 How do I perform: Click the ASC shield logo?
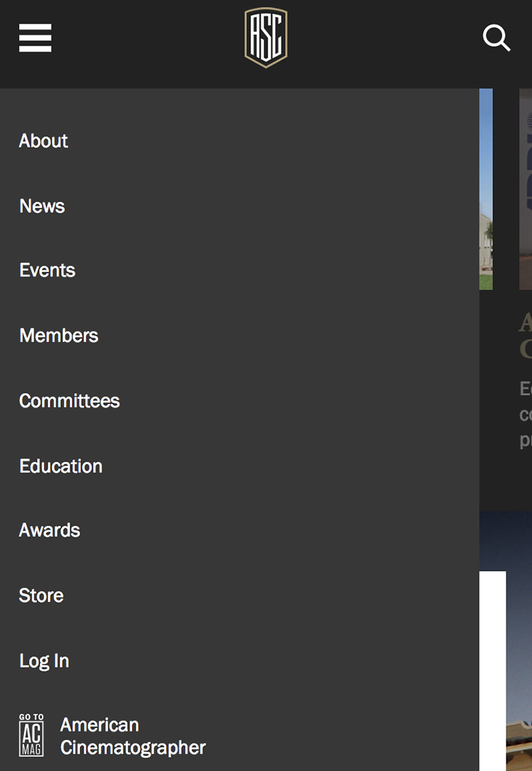[266, 38]
